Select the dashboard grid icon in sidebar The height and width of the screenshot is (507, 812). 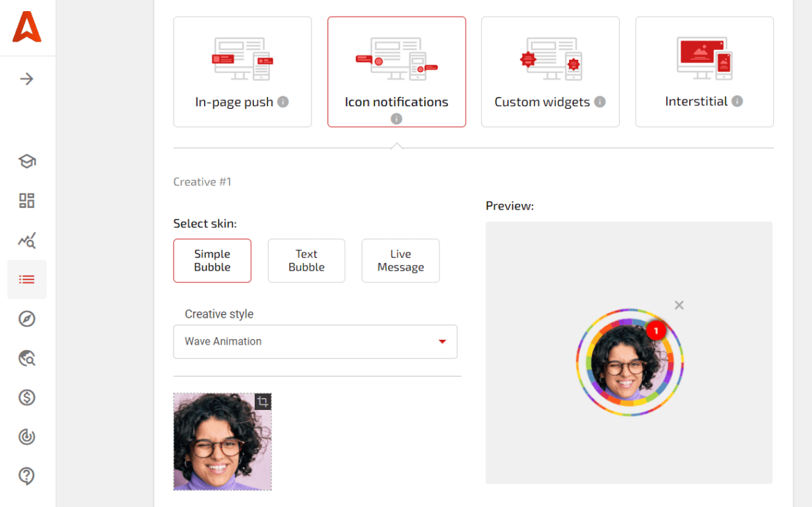[26, 200]
